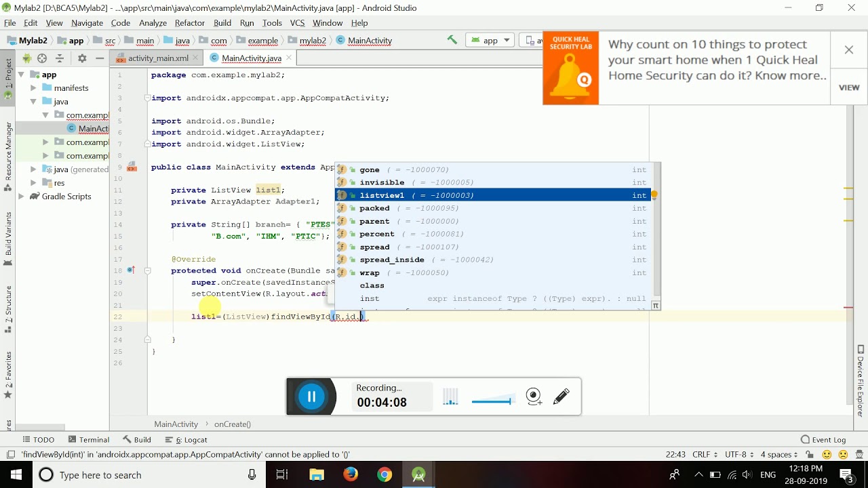Open the Build tool window at bottom
Image resolution: width=868 pixels, height=488 pixels.
(137, 440)
